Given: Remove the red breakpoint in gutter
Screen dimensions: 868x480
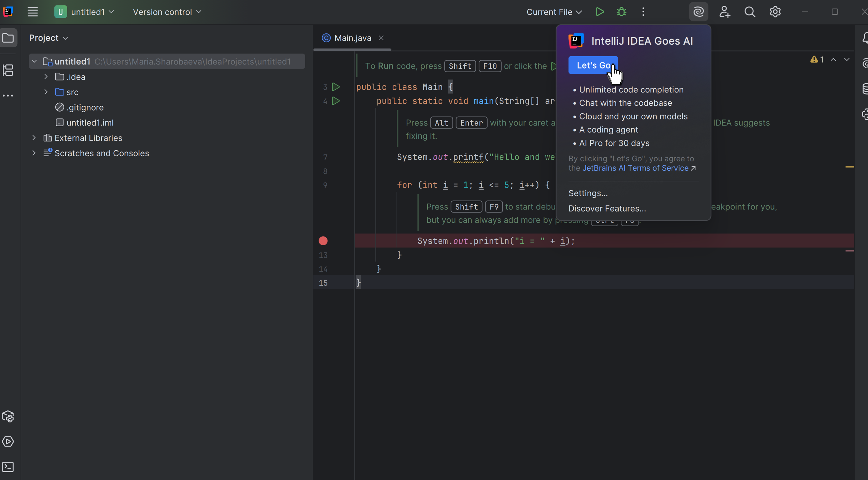Looking at the screenshot, I should [323, 241].
